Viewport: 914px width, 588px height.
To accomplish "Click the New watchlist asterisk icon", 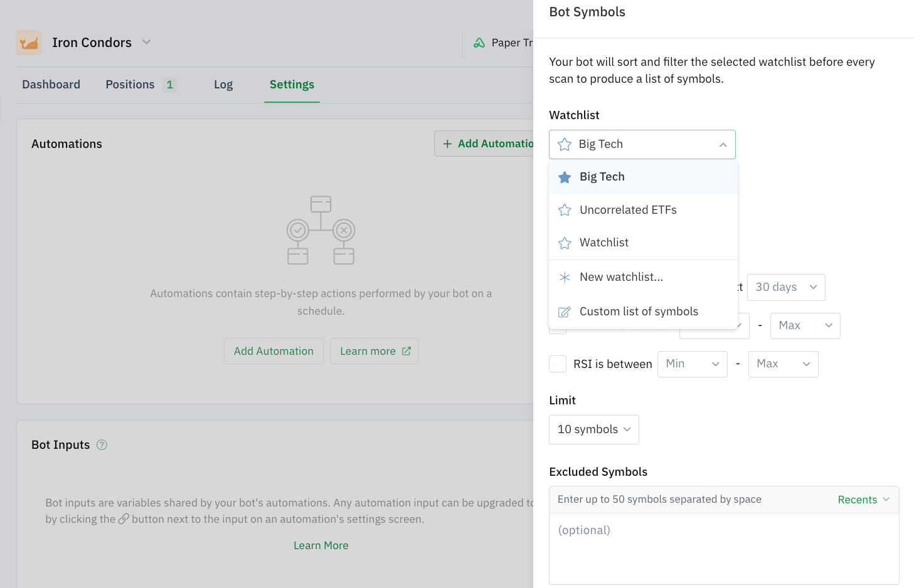I will point(564,276).
